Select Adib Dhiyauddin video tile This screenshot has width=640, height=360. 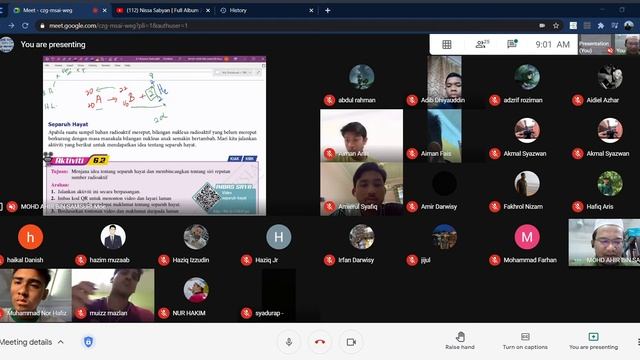(x=444, y=82)
